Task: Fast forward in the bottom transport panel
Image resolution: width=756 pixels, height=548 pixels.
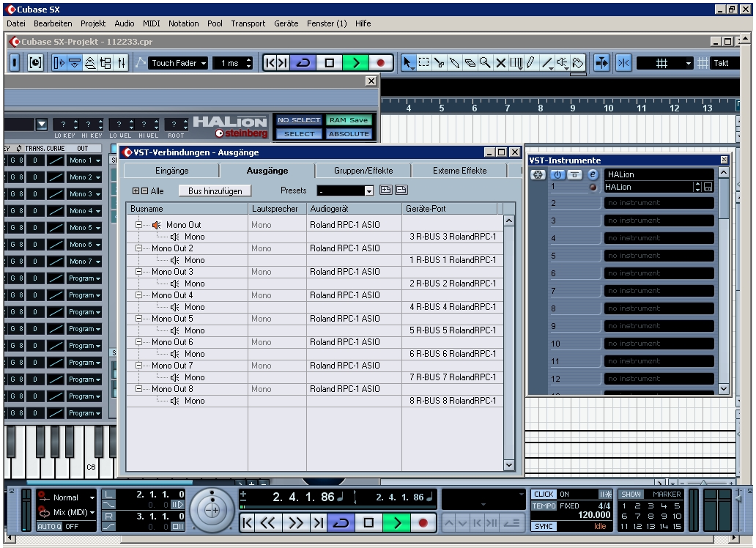Action: pyautogui.click(x=295, y=523)
